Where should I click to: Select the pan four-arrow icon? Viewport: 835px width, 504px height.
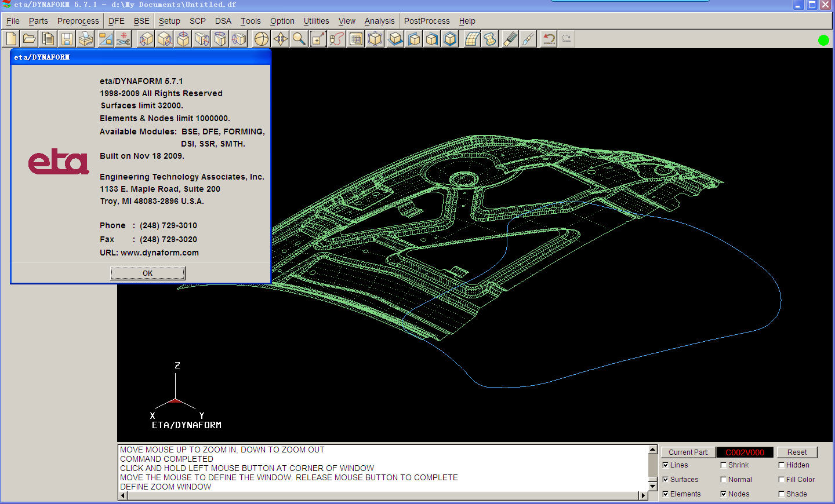[280, 39]
